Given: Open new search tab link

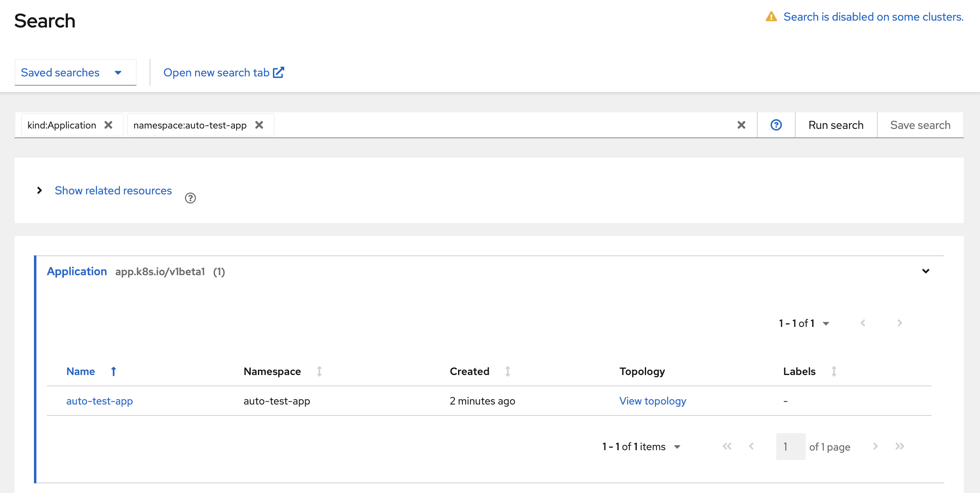Looking at the screenshot, I should click(x=224, y=73).
